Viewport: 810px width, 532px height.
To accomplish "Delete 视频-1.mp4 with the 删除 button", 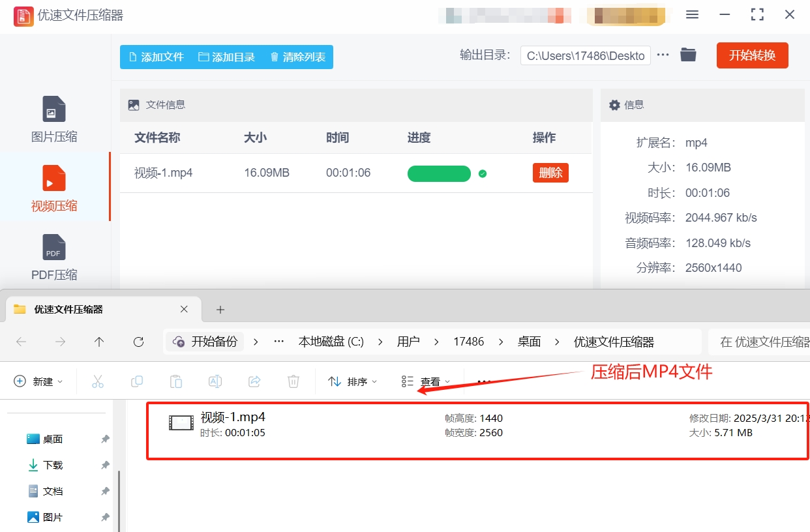I will point(550,173).
